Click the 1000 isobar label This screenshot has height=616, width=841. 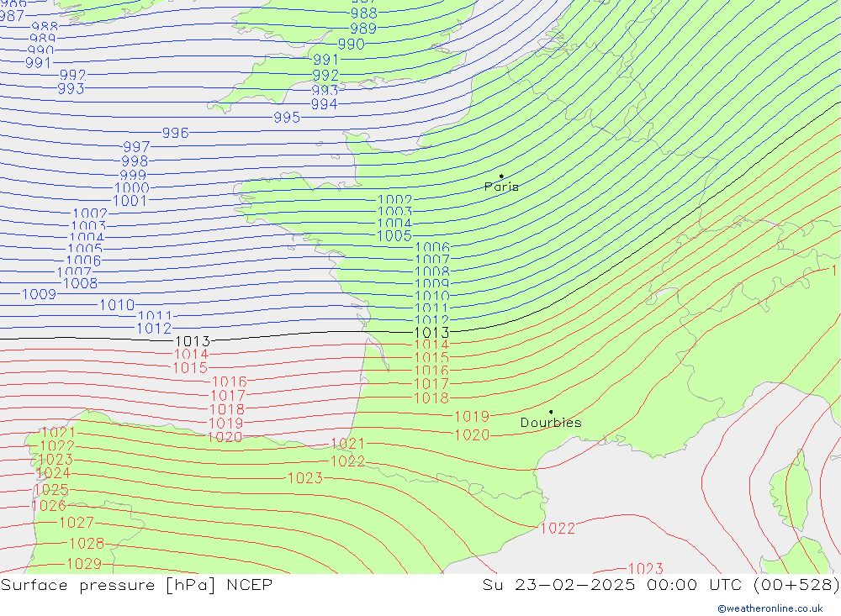click(132, 187)
